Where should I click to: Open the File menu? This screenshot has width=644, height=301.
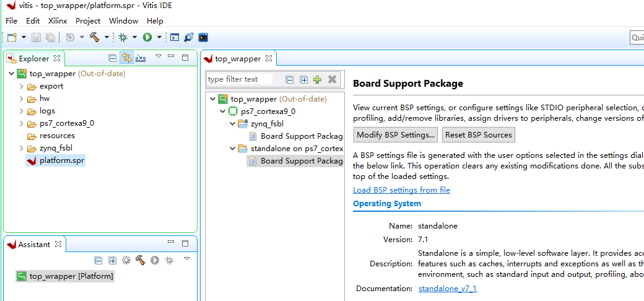(12, 21)
